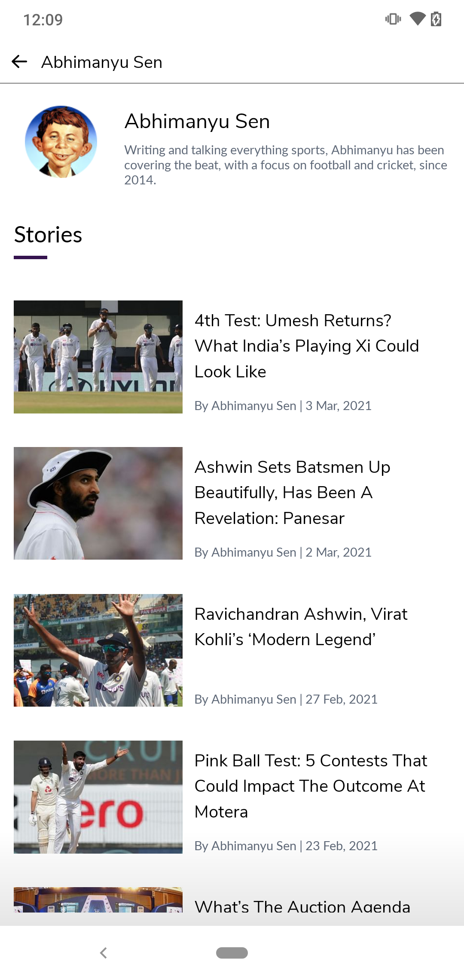Open 'Pink Ball Test: 5 Contests' article

click(x=311, y=786)
